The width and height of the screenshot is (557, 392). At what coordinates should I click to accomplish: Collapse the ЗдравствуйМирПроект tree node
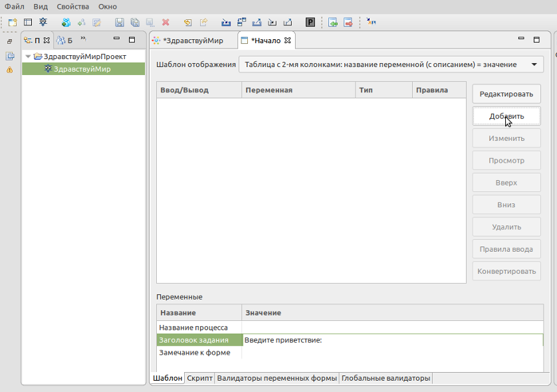tap(28, 56)
